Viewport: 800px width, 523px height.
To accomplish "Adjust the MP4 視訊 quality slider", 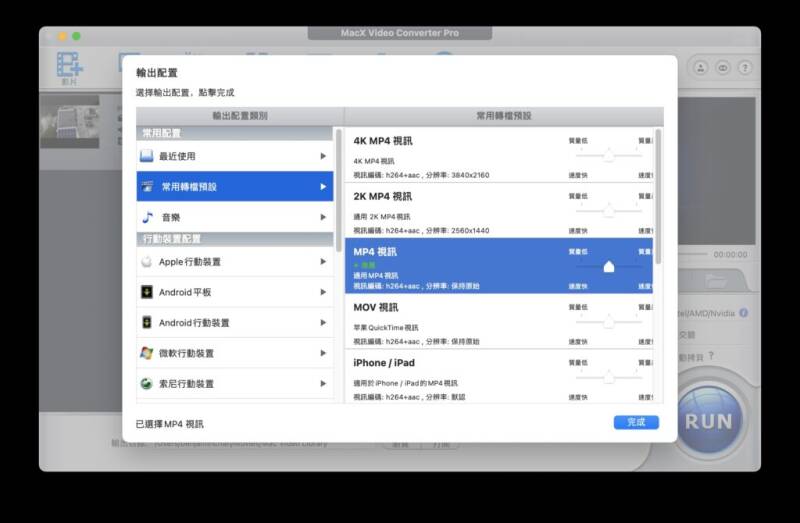I will coord(609,266).
